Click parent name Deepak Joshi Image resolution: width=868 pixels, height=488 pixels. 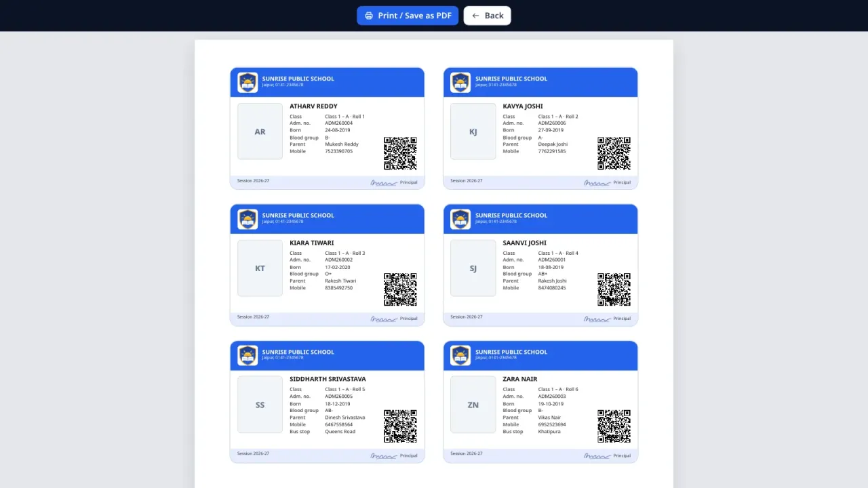tap(553, 144)
